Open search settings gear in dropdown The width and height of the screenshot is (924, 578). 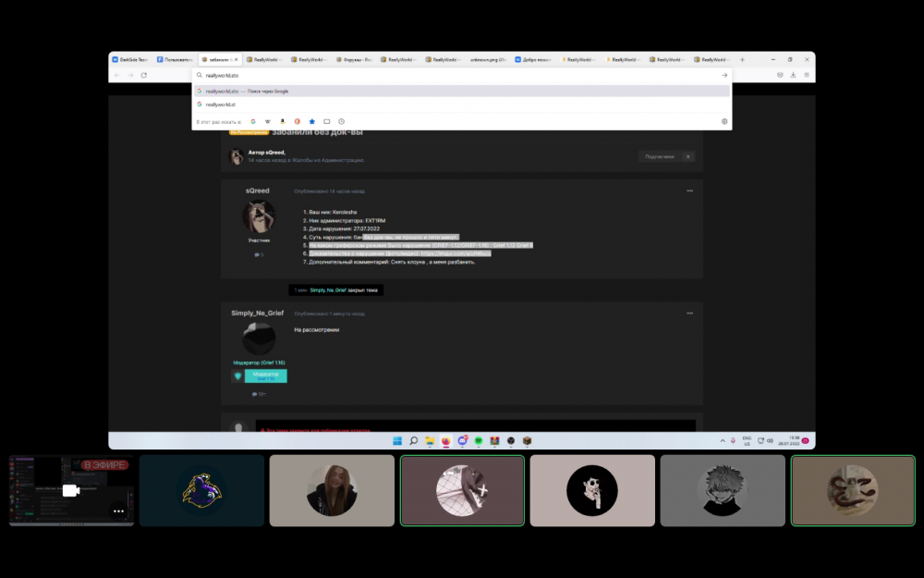click(724, 121)
